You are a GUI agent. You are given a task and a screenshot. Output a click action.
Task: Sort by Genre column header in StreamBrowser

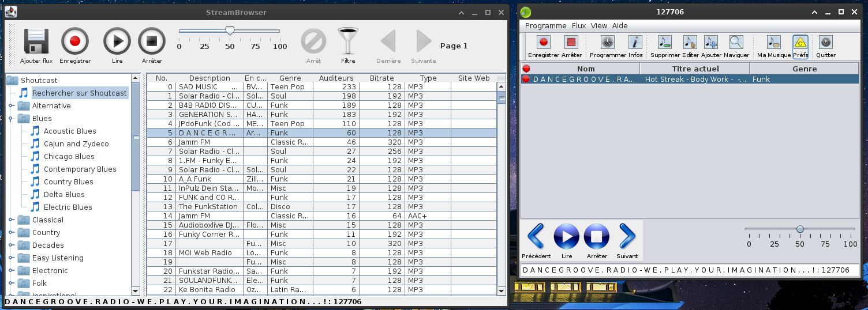(x=290, y=78)
